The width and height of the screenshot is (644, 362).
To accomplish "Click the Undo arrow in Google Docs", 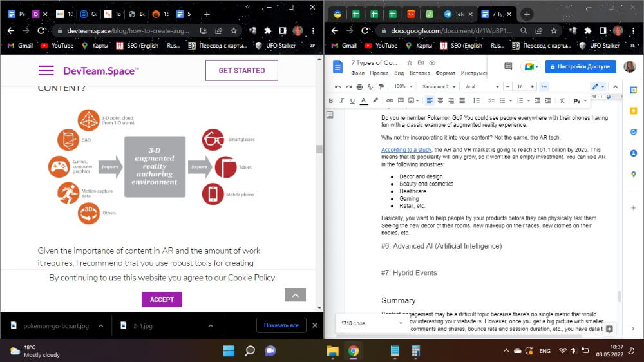I will coord(338,86).
